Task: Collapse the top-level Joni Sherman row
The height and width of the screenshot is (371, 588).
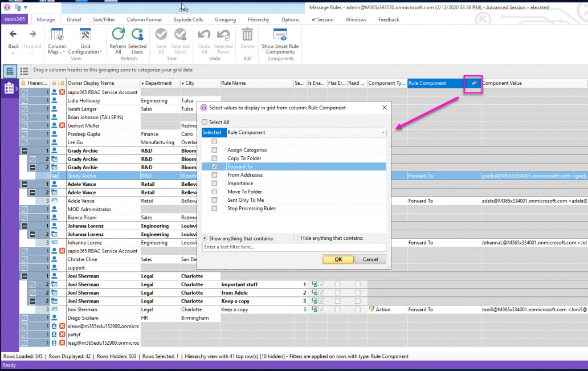Action: [x=24, y=276]
